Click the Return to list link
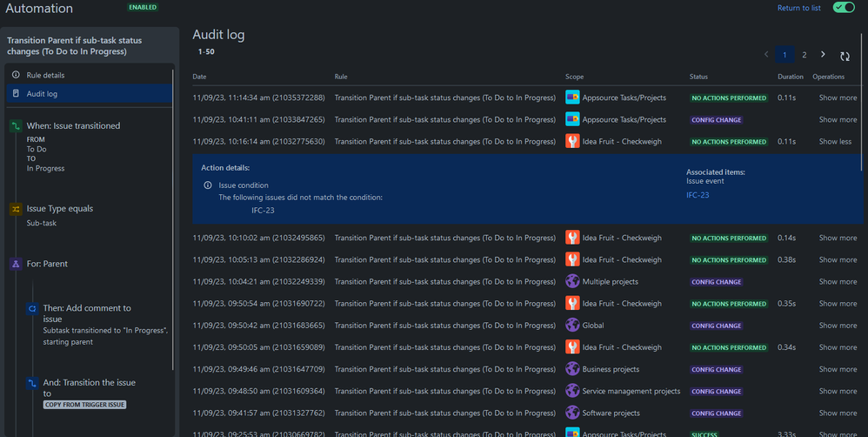Screen dimensions: 868x437 tap(798, 8)
